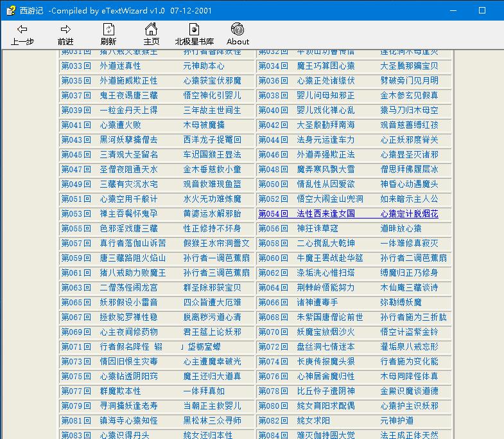This screenshot has height=439, width=504.
Task: Open chapter 第039回 一粒金丹天上得
Action: [x=151, y=111]
